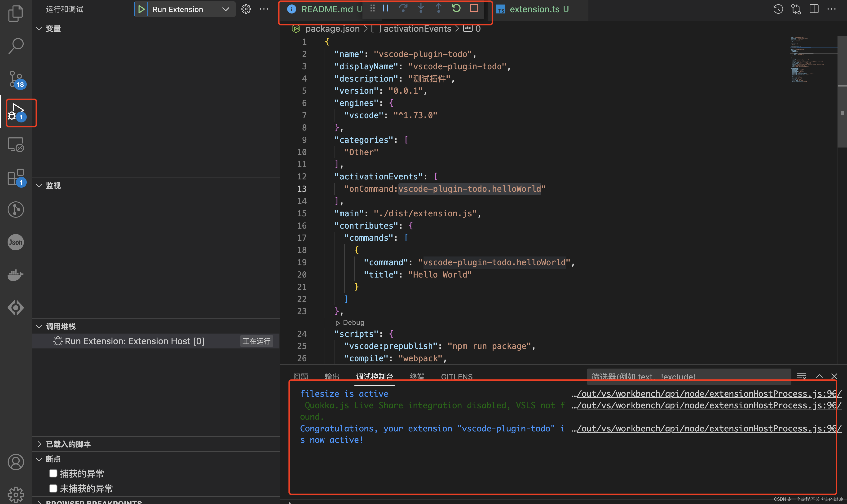Open the GITLENS panel tab

pyautogui.click(x=456, y=377)
